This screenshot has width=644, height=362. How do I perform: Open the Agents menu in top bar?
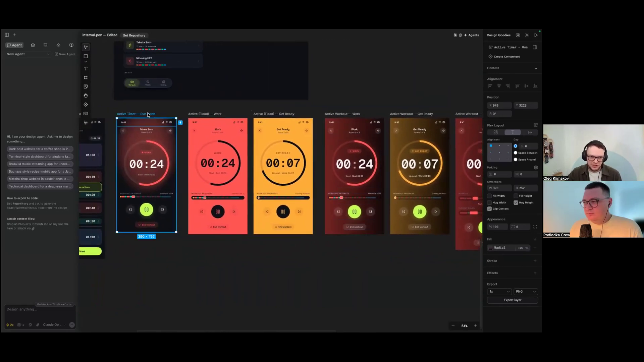coord(471,35)
